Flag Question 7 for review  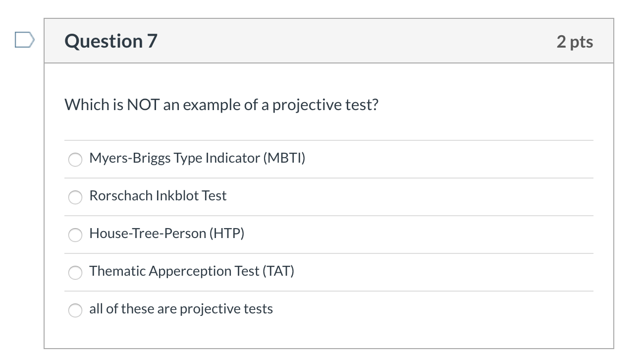[24, 40]
